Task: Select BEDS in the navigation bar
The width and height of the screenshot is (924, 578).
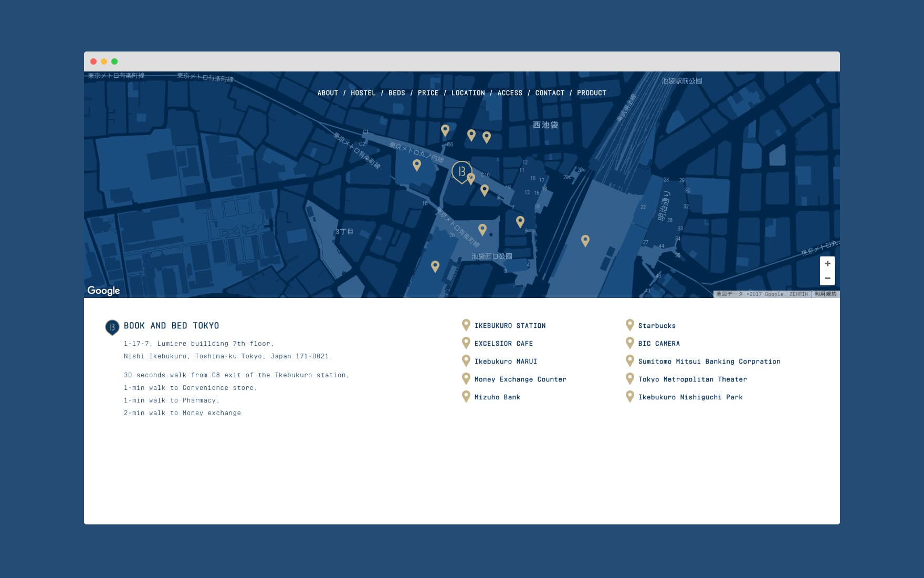Action: pos(397,93)
